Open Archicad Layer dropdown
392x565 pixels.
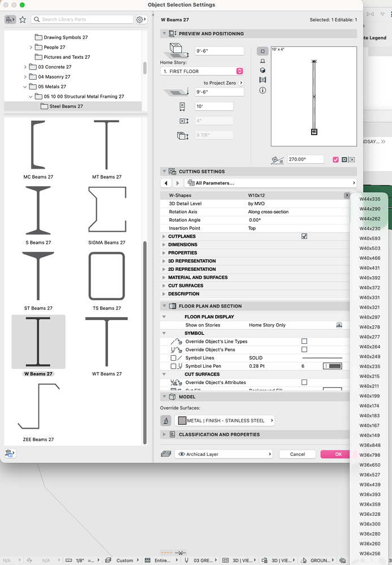tap(224, 454)
